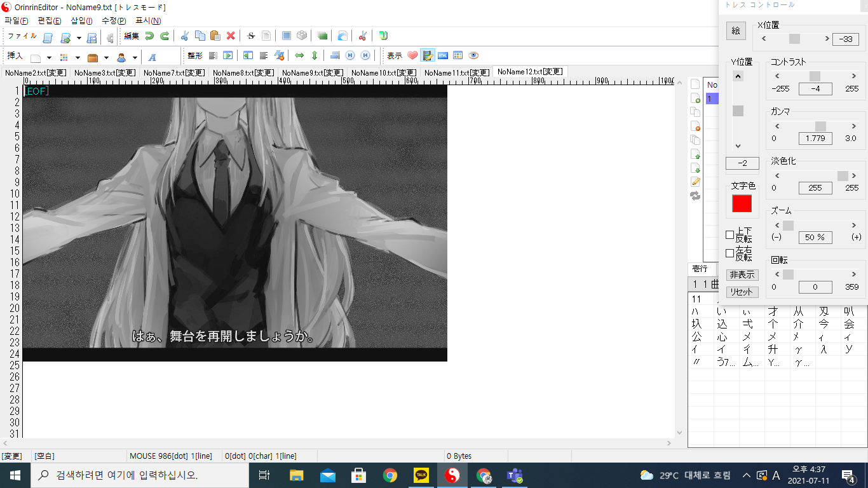Click the gray cycle arrows icon in the side strip
The width and height of the screenshot is (868, 488).
point(696,196)
